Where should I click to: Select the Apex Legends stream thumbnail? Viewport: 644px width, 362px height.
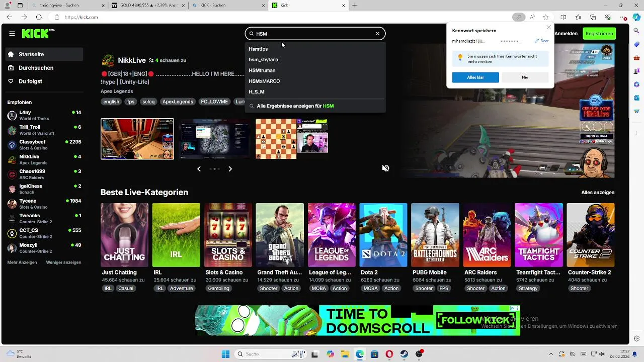tap(137, 139)
